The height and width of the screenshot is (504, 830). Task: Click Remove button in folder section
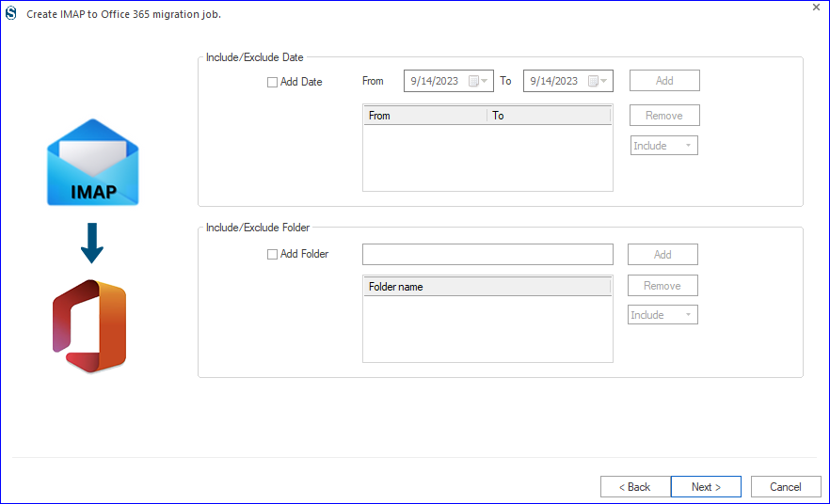tap(662, 286)
